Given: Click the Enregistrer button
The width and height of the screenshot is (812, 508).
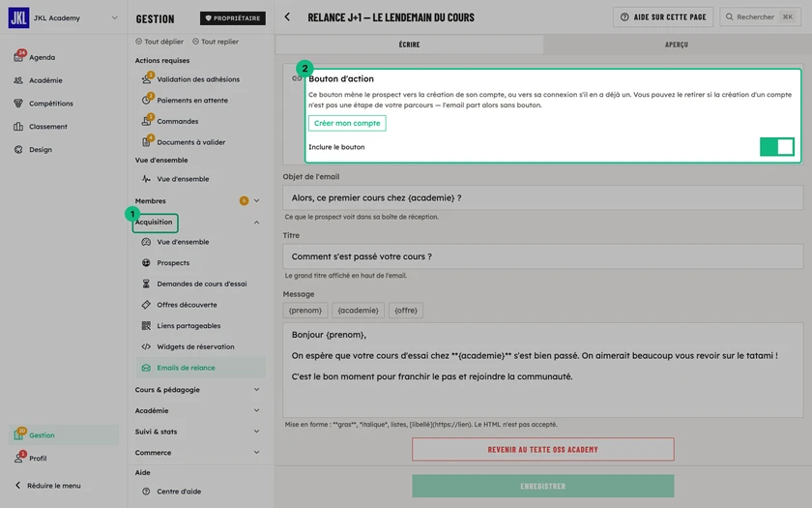Looking at the screenshot, I should point(543,486).
